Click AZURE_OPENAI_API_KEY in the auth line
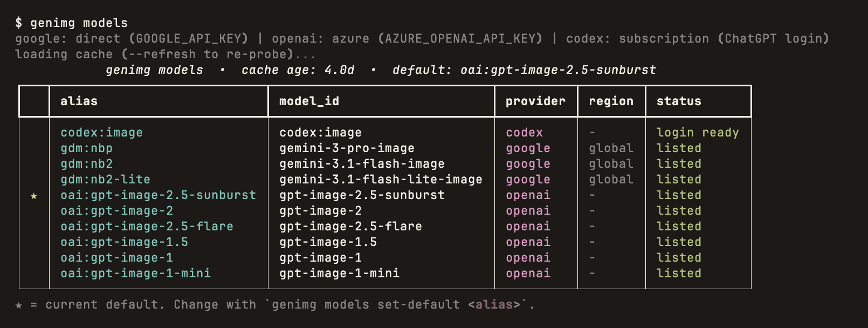Screen dimensions: 868x328 point(460,39)
